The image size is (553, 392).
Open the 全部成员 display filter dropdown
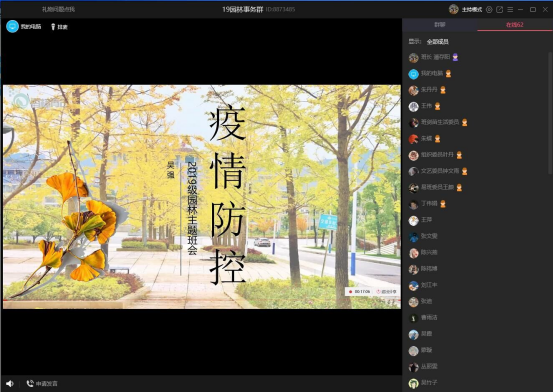pyautogui.click(x=437, y=42)
